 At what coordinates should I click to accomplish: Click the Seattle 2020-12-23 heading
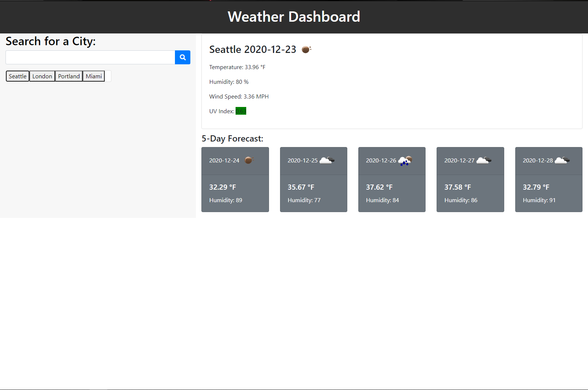(x=252, y=50)
